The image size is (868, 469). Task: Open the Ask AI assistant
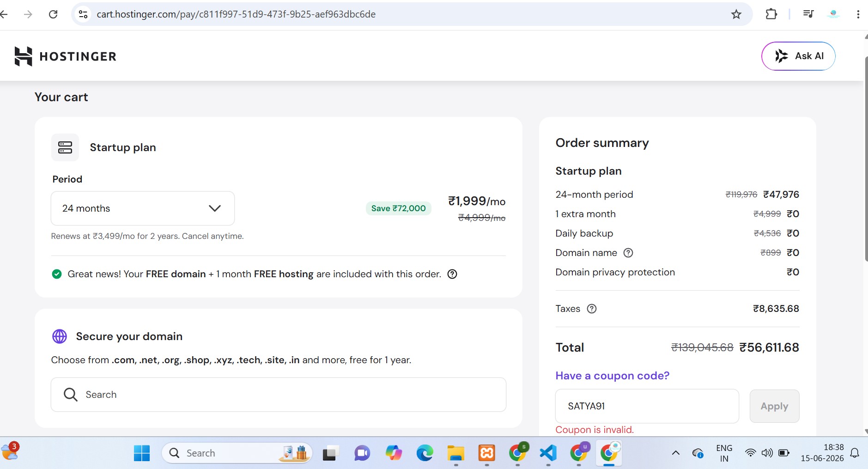point(798,56)
